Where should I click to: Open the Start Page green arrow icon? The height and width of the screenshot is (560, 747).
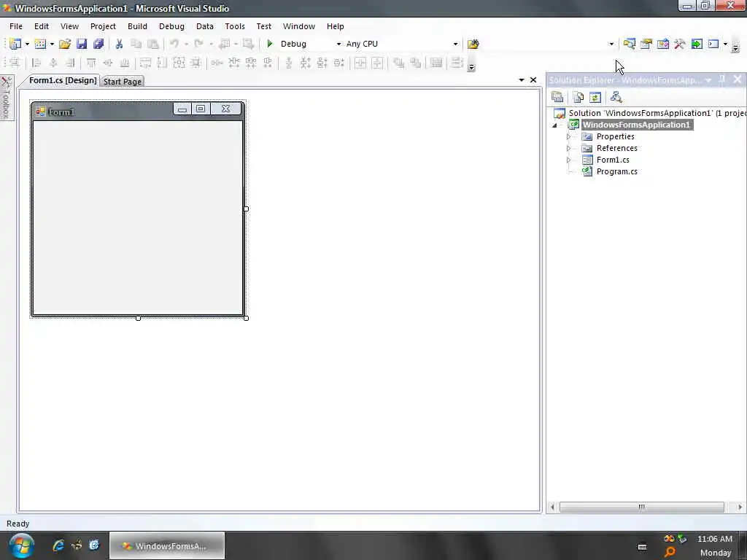(x=697, y=44)
